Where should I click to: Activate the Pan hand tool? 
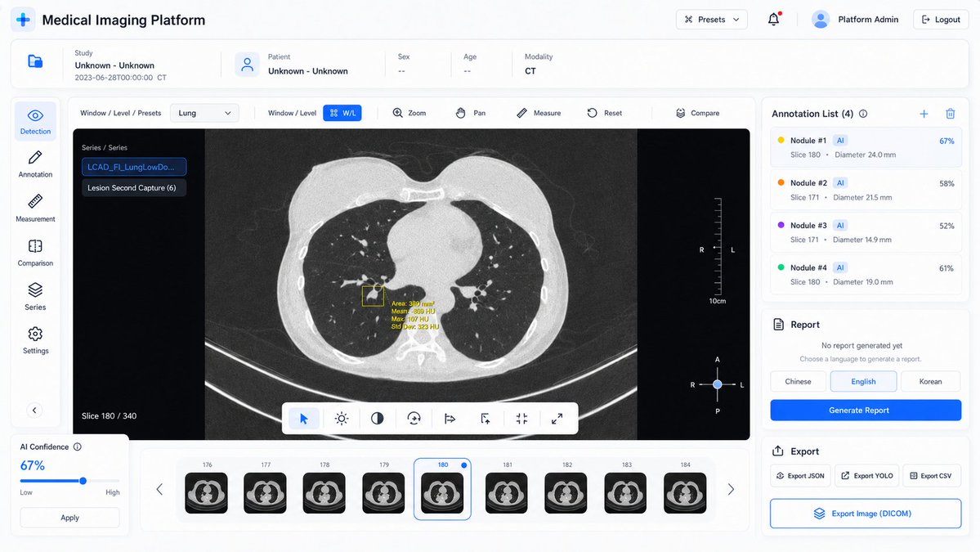(471, 113)
